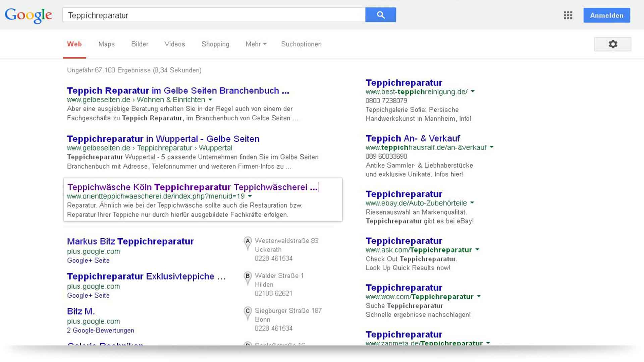Open the zapmeta.de Teppichreparatur ad title

404,334
